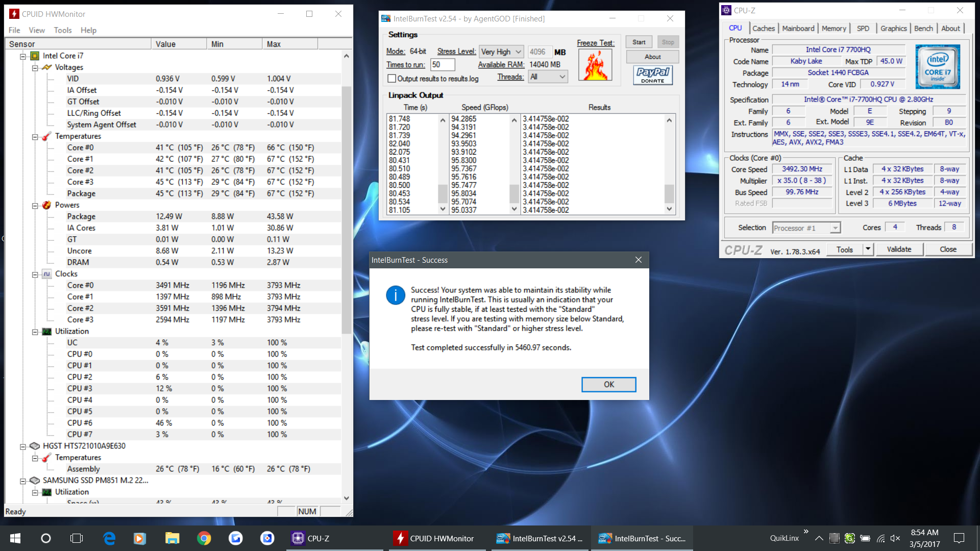Click the CPU-Z taskbar button
Screen dimensions: 980x551
coord(335,538)
